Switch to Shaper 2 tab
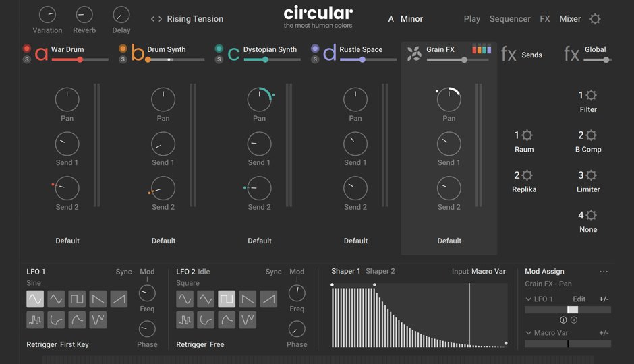The height and width of the screenshot is (364, 634). [x=380, y=271]
